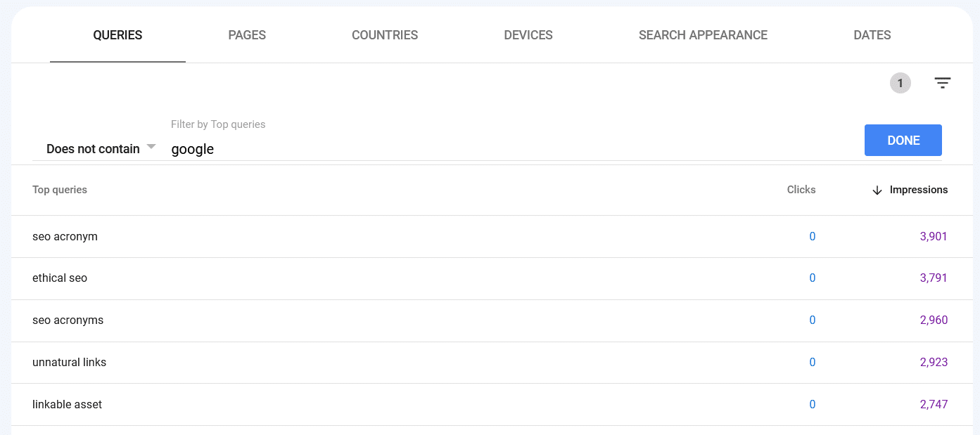This screenshot has width=980, height=435.
Task: Open the DATES tab
Action: coord(872,34)
